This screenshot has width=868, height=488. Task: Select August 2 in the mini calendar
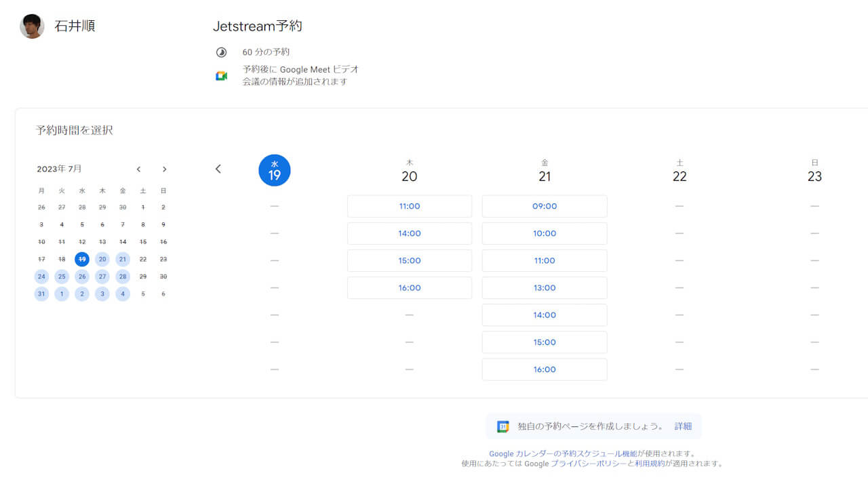(81, 293)
